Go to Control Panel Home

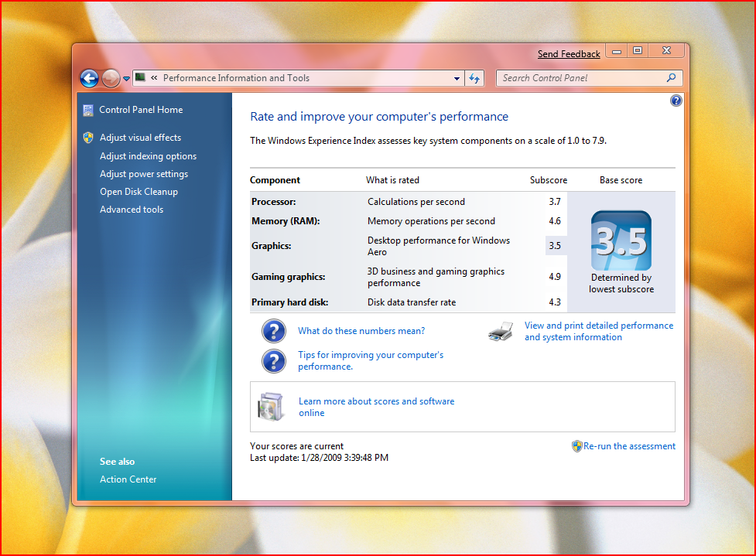click(141, 110)
